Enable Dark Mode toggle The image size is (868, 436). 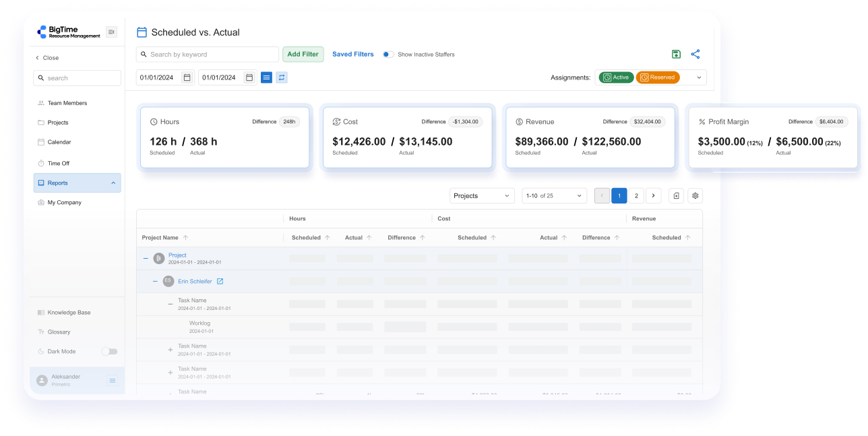109,351
